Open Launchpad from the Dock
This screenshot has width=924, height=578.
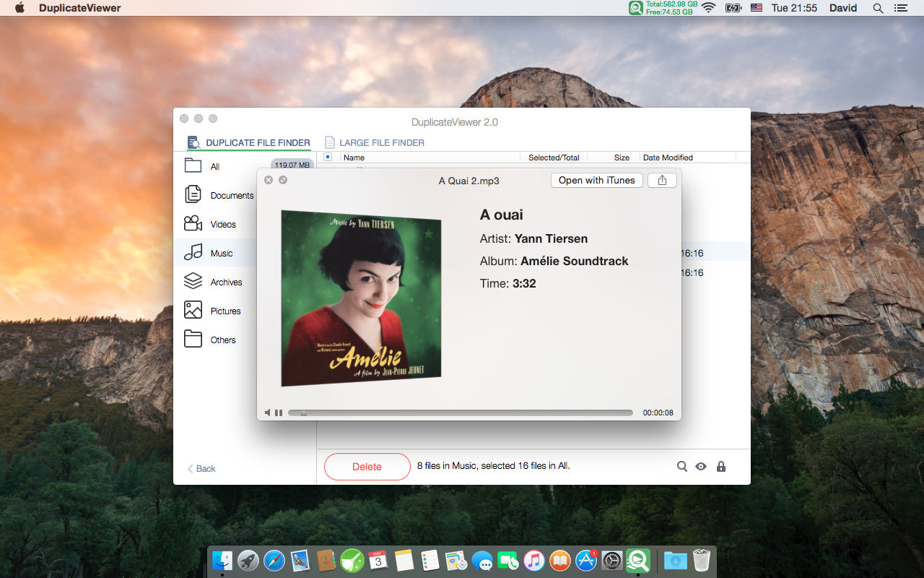248,560
